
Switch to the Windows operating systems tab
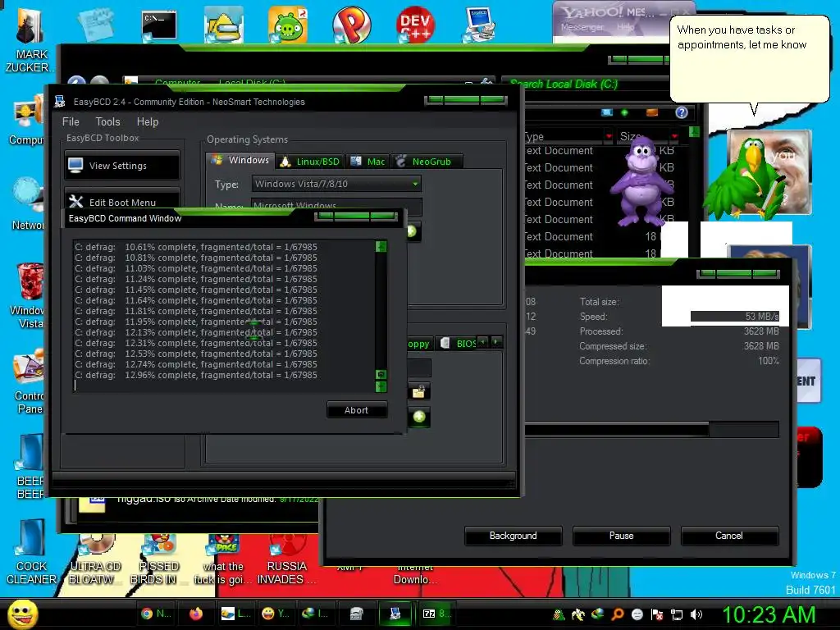240,160
